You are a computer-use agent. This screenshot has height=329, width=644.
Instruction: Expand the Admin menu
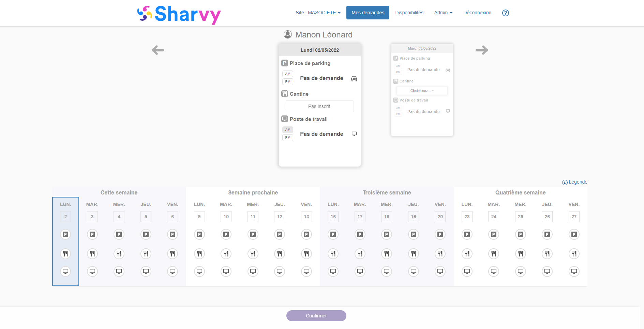[443, 13]
